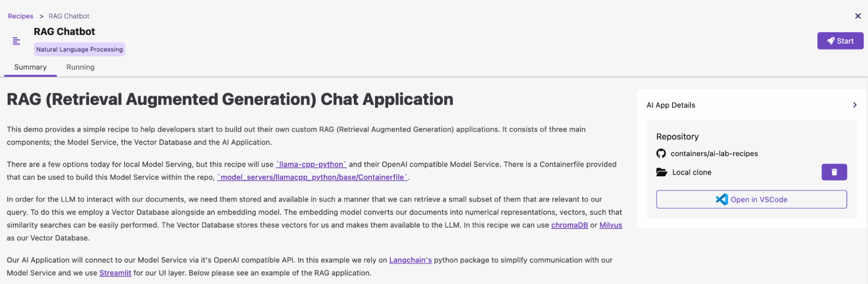The image size is (868, 284).
Task: Switch to the Running tab
Action: pos(80,67)
